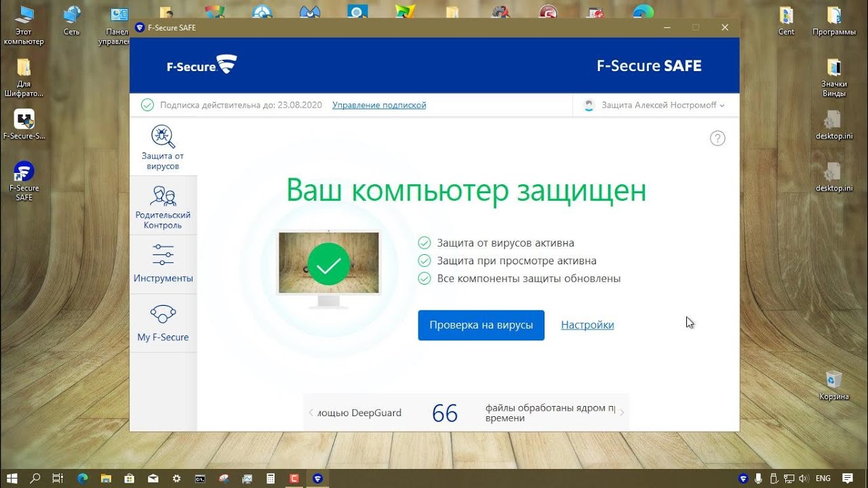
Task: Open the help question mark icon
Action: tap(717, 138)
